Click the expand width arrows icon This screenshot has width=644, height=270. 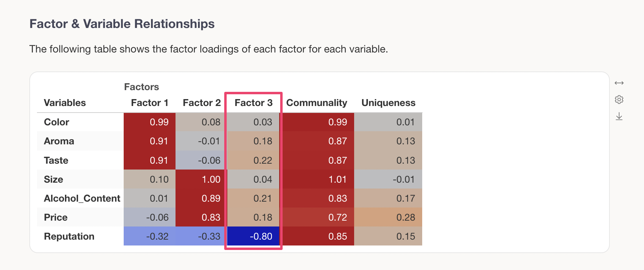(619, 83)
